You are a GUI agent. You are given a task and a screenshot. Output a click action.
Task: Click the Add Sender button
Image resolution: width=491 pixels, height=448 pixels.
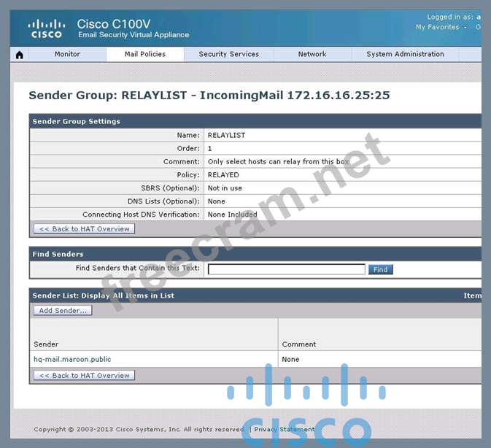pos(63,311)
